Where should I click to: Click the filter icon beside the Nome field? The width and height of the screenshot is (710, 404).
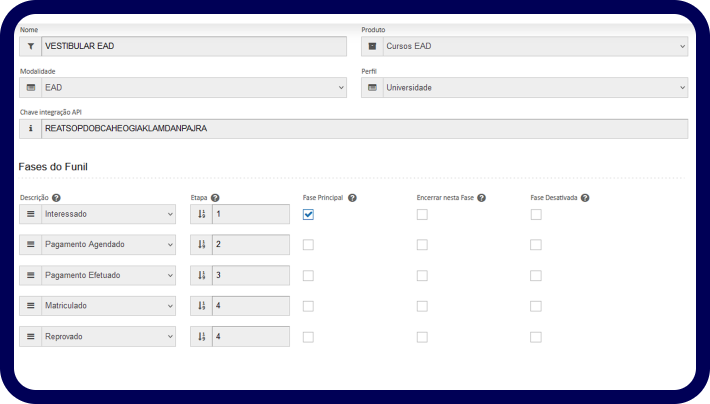click(x=30, y=46)
